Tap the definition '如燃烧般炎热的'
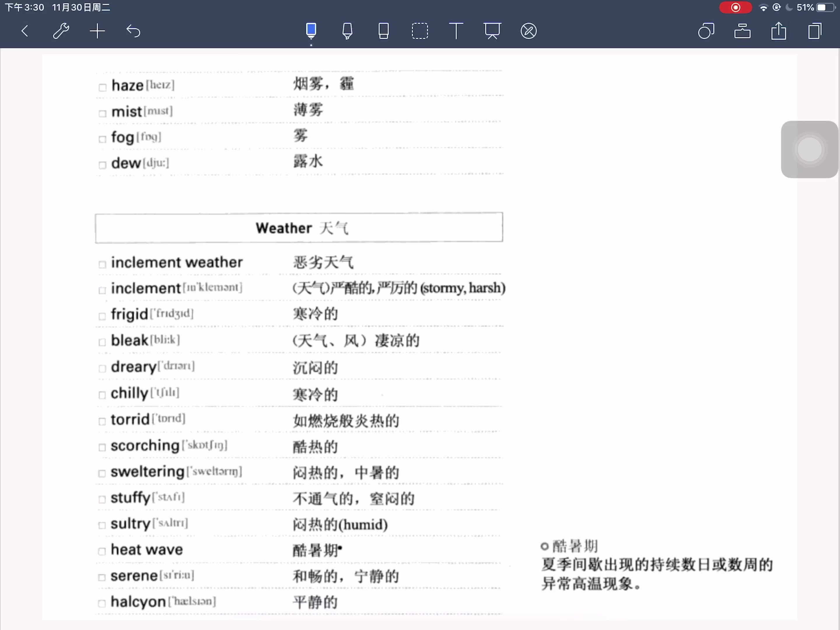Image resolution: width=840 pixels, height=630 pixels. point(346,421)
